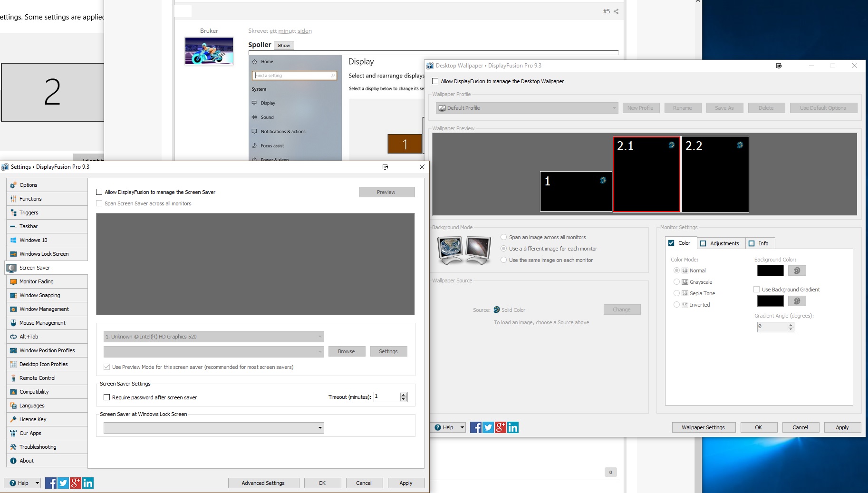Click Google Plus icon in Desktop Wallpaper window
Viewport: 868px width, 493px height.
point(501,427)
